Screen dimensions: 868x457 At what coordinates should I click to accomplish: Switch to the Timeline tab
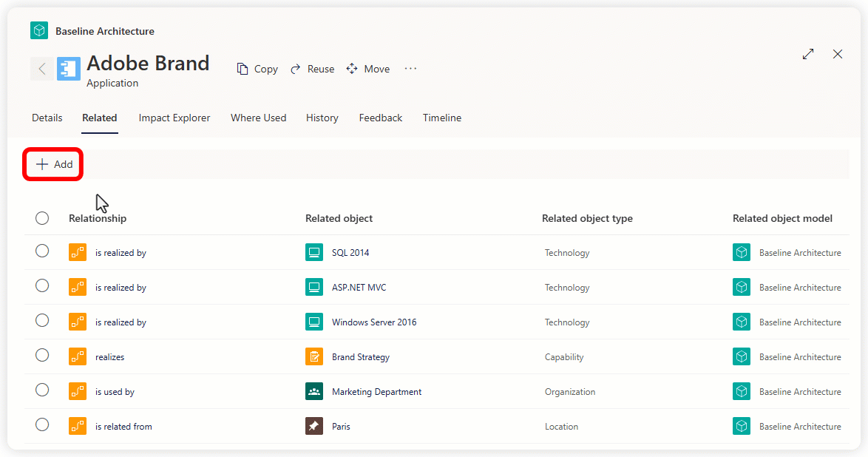pos(442,118)
